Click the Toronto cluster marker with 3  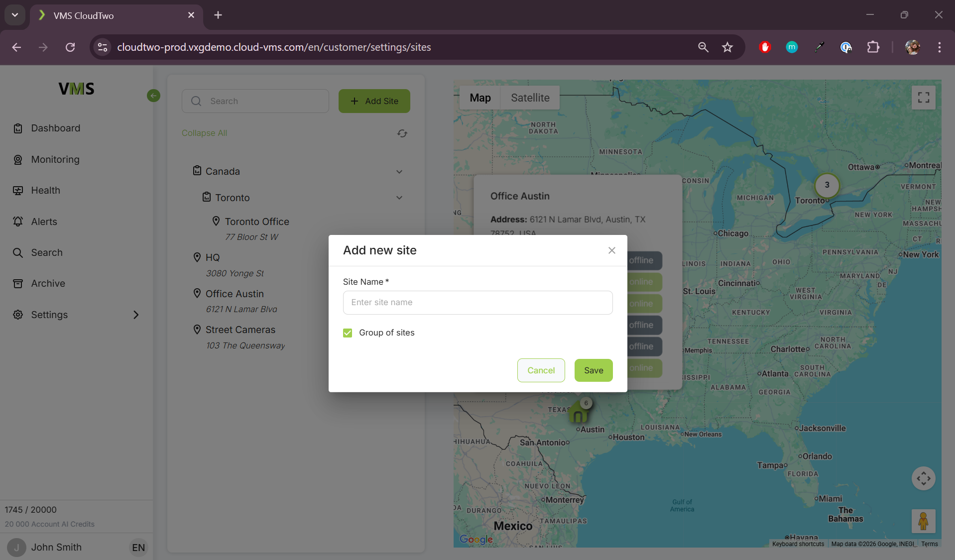pos(827,185)
